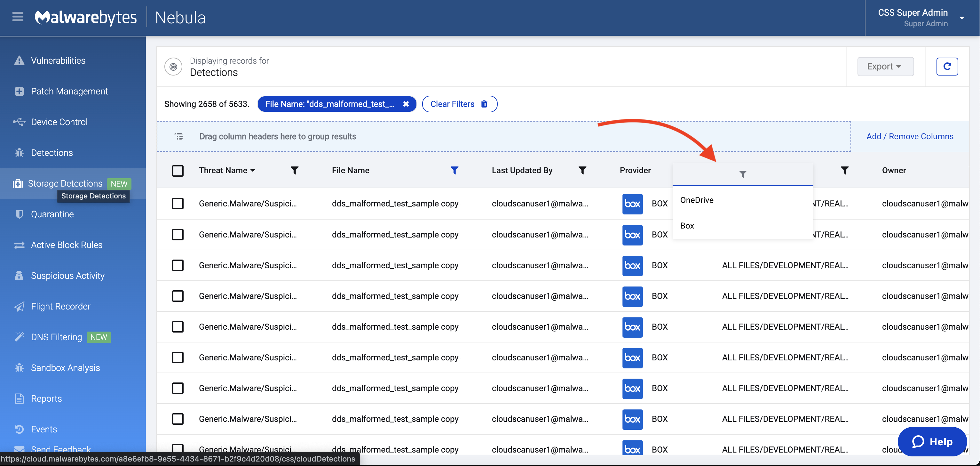Click the DNS Filtering wand icon

pos(19,337)
